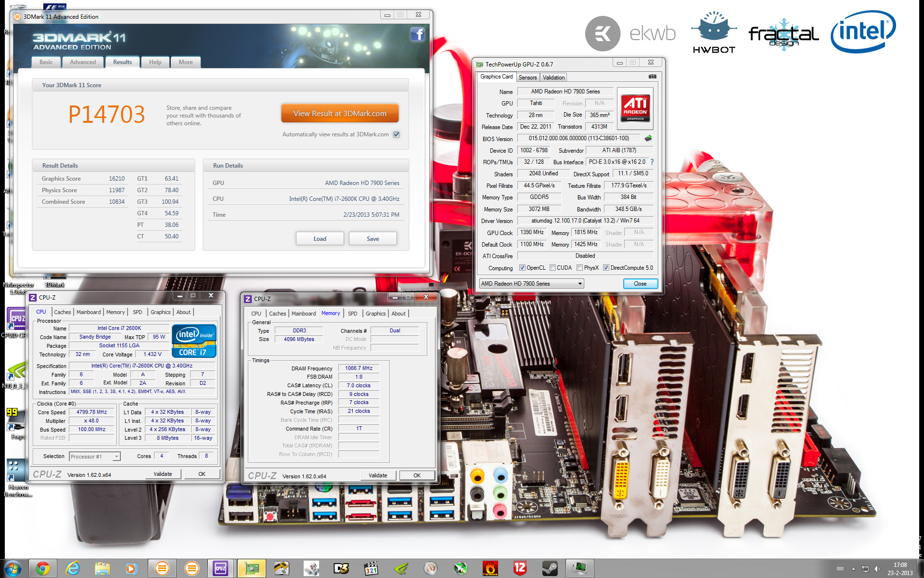924x578 pixels.
Task: Switch to the Sensors tab in GPU-Z
Action: (x=528, y=78)
